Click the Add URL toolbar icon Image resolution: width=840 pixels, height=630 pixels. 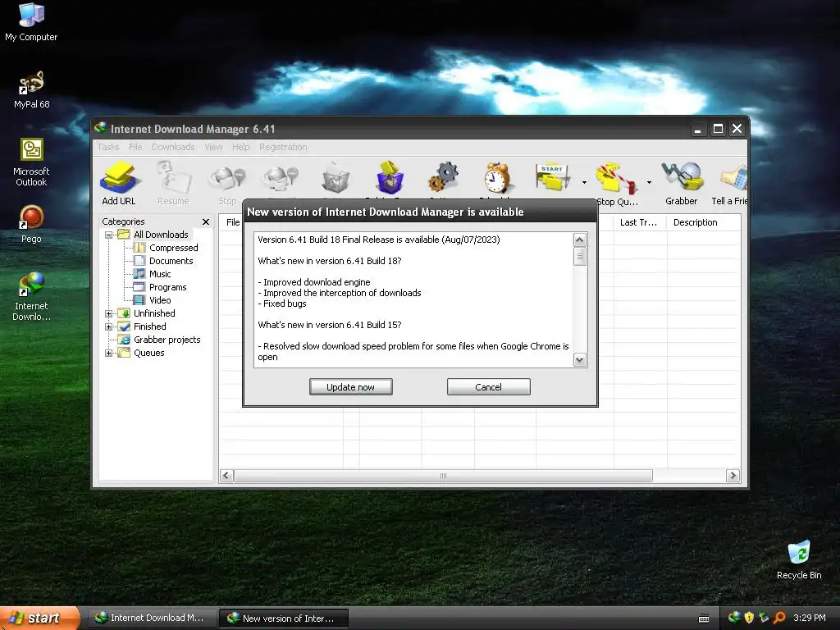pyautogui.click(x=119, y=183)
